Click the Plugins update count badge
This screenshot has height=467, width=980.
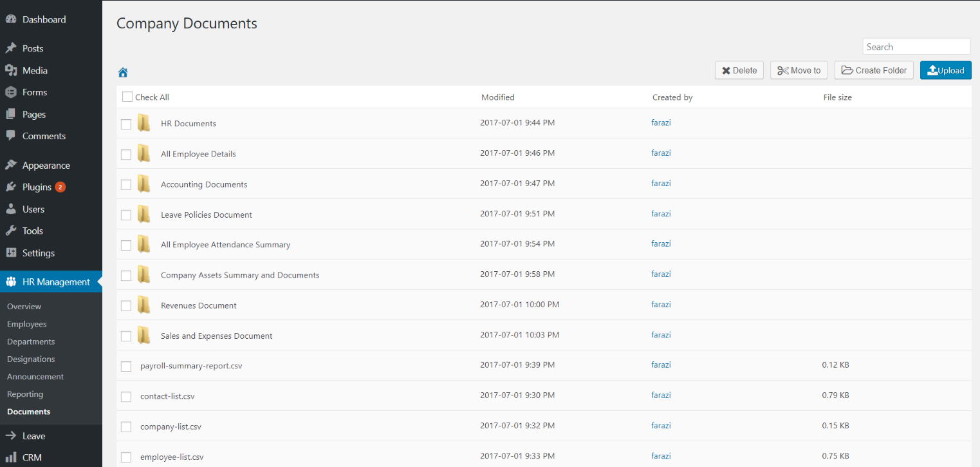tap(60, 187)
